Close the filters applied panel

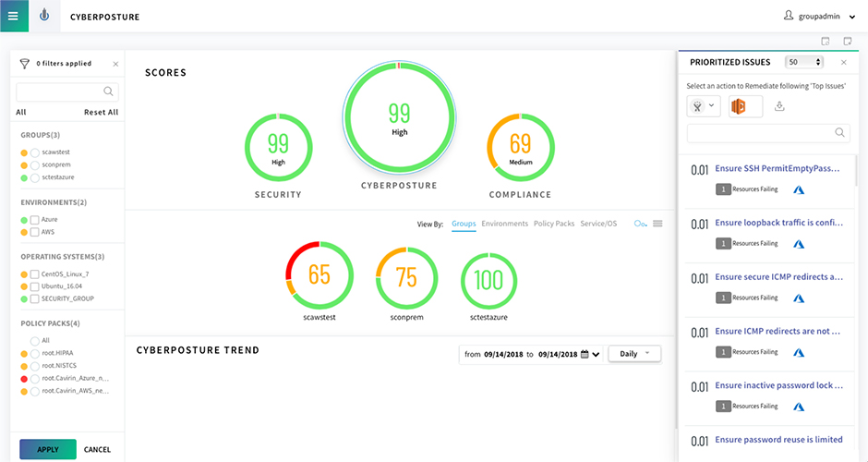[x=115, y=65]
